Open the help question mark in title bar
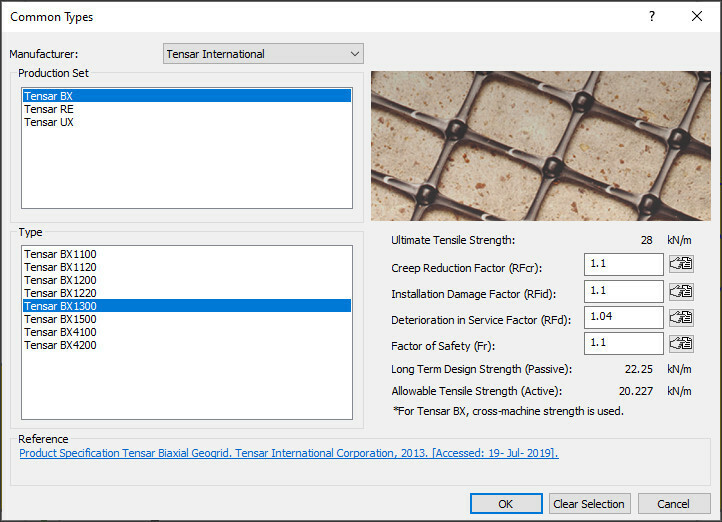722x522 pixels. pyautogui.click(x=652, y=17)
